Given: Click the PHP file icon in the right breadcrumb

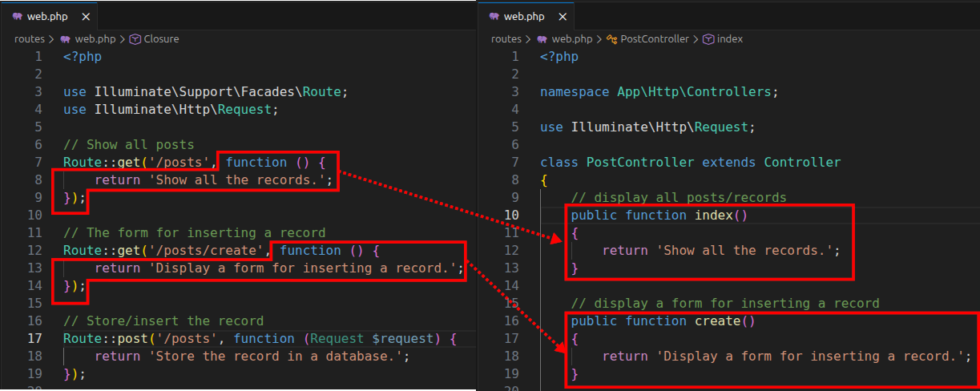Looking at the screenshot, I should pos(542,38).
